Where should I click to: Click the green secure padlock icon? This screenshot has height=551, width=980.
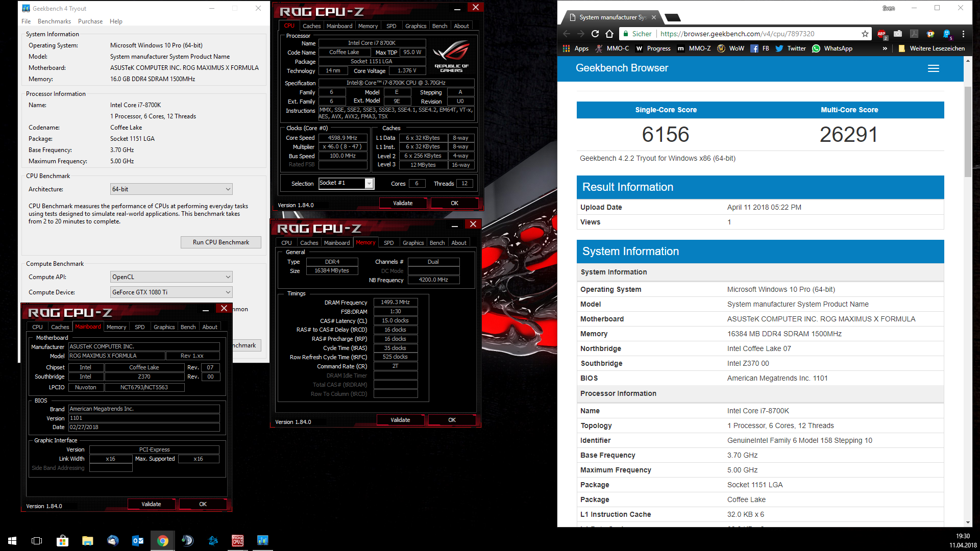[x=626, y=34]
